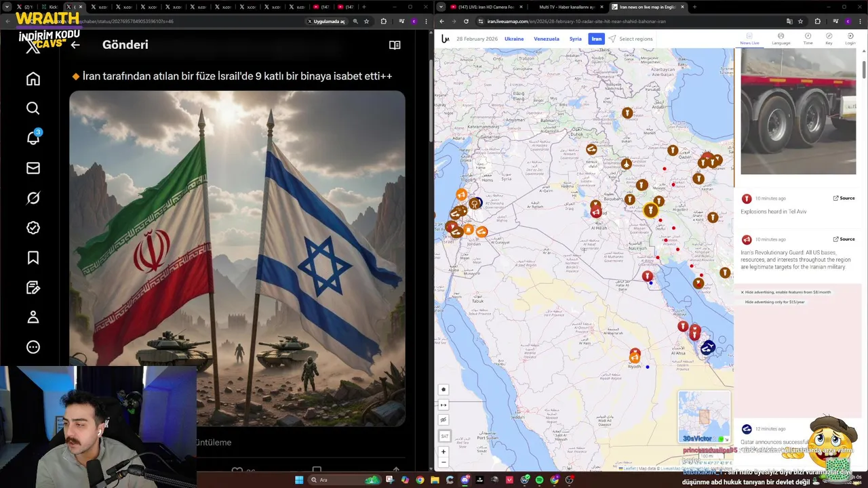Bookmark page star in left browser
This screenshot has width=868, height=488.
coord(366,21)
